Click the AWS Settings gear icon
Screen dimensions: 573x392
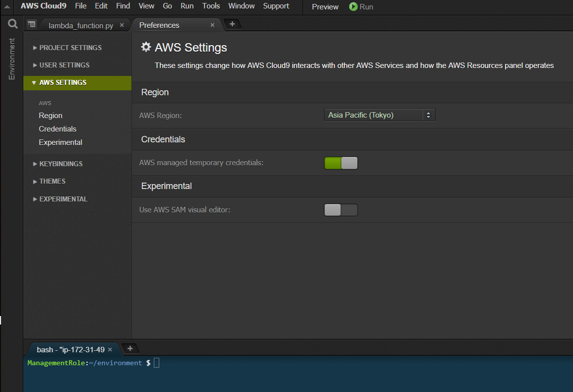tap(146, 47)
